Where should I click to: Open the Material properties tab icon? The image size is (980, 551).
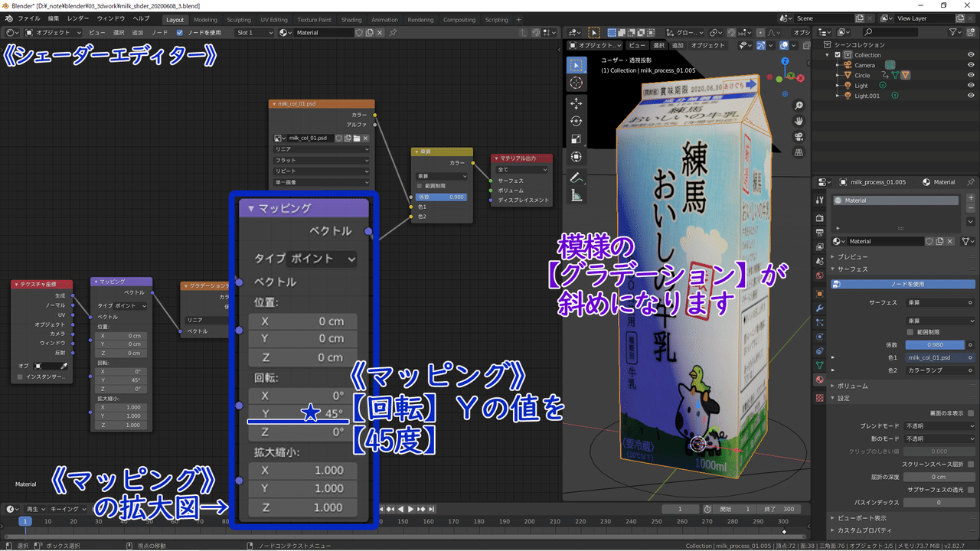point(820,380)
